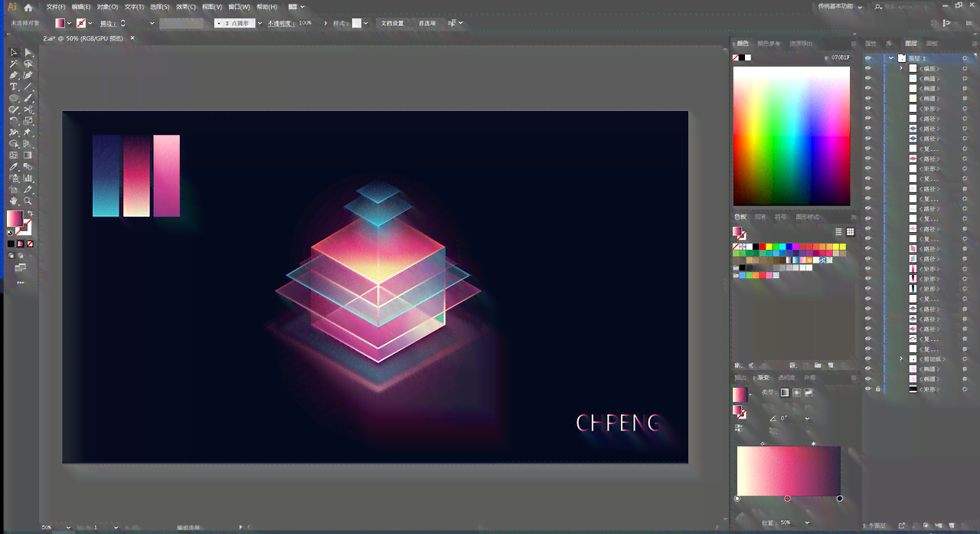Image resolution: width=980 pixels, height=534 pixels.
Task: Open the 窗口(W) menu
Action: click(x=239, y=7)
